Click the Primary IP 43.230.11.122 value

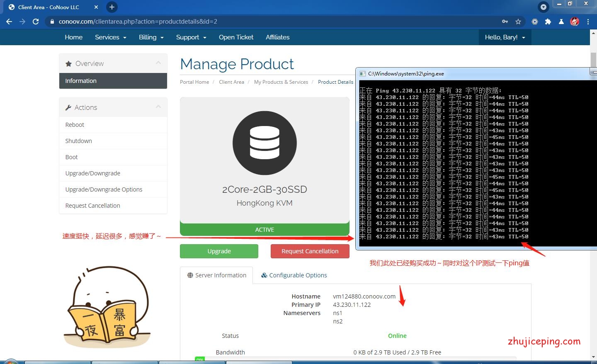coord(352,305)
